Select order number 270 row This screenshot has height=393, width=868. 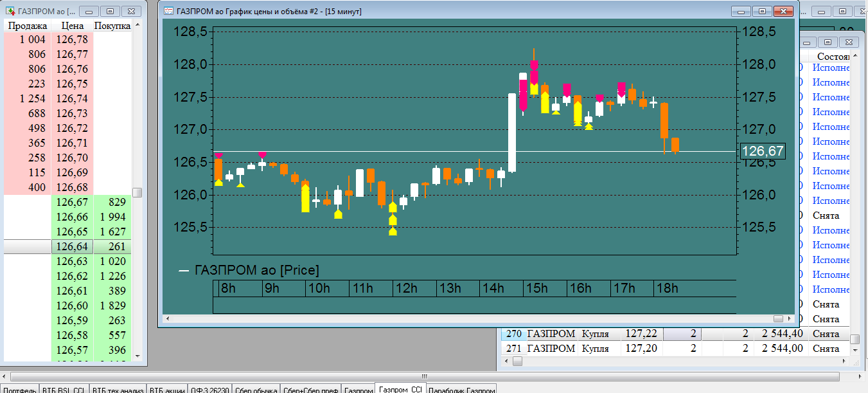click(675, 334)
